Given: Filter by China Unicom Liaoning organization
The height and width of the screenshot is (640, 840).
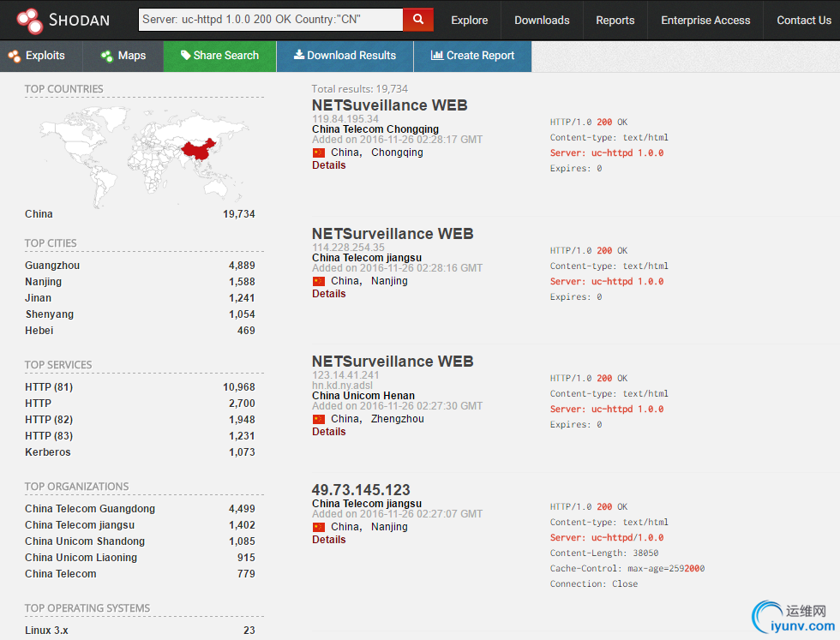Looking at the screenshot, I should point(81,558).
